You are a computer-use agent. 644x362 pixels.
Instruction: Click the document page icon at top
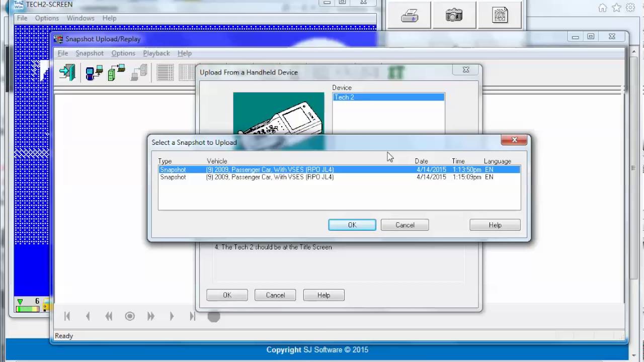[500, 15]
